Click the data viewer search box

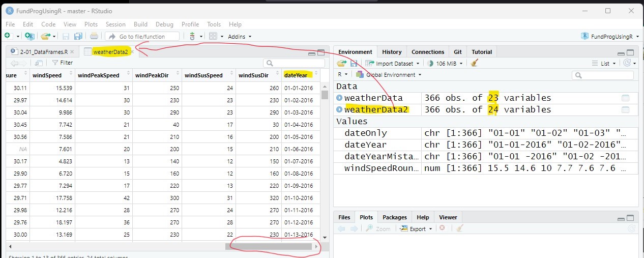[x=294, y=63]
